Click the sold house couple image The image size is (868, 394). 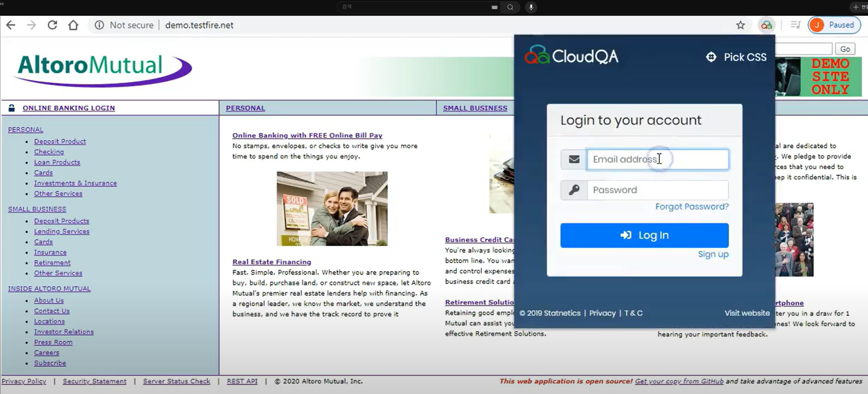pos(332,209)
